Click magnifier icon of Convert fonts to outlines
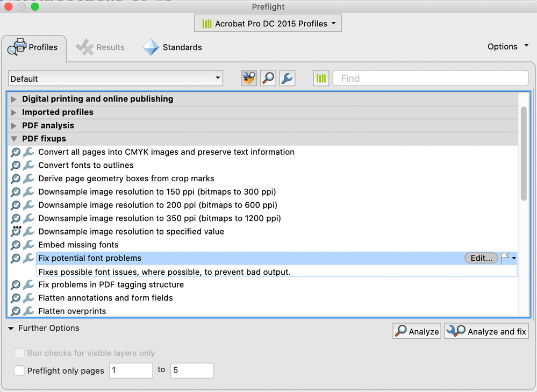This screenshot has height=392, width=537. (16, 166)
